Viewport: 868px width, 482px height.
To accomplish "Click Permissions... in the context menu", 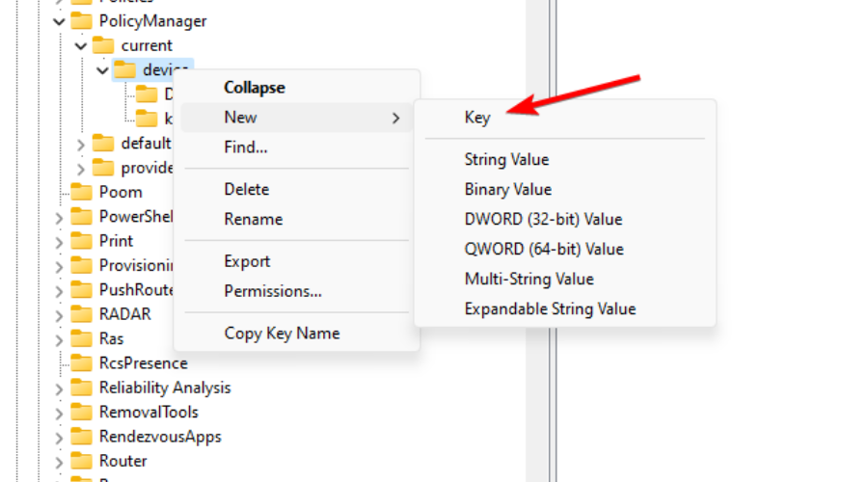I will click(273, 291).
